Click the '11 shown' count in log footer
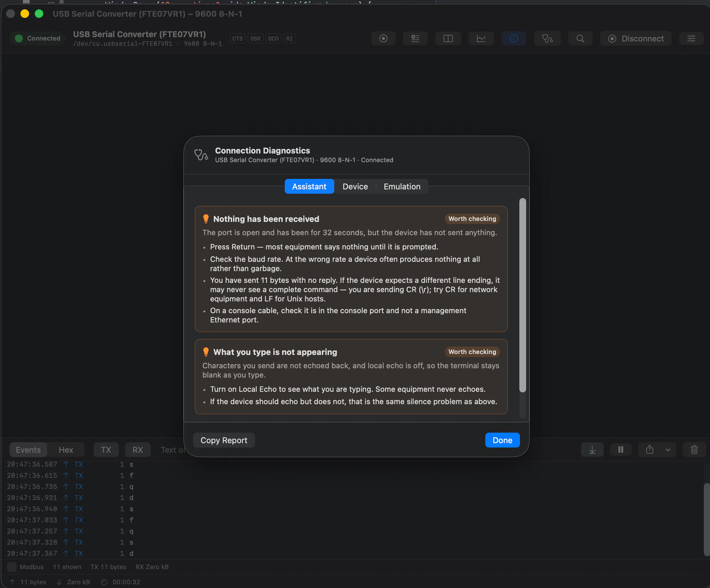This screenshot has height=588, width=710. [x=67, y=567]
